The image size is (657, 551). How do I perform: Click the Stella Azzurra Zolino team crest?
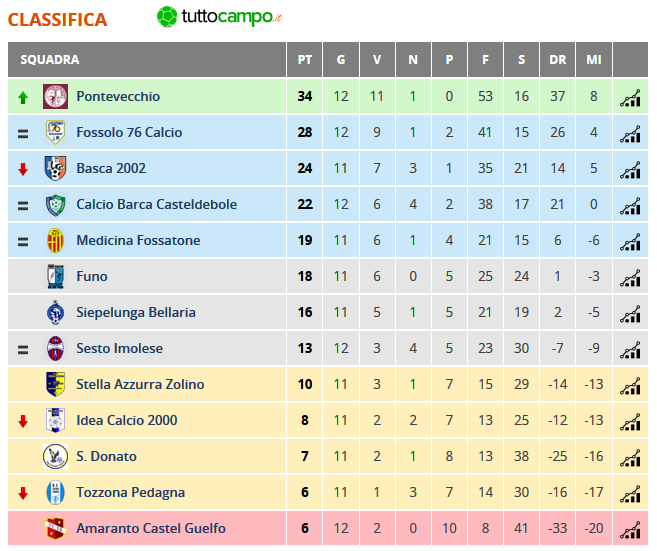55,384
